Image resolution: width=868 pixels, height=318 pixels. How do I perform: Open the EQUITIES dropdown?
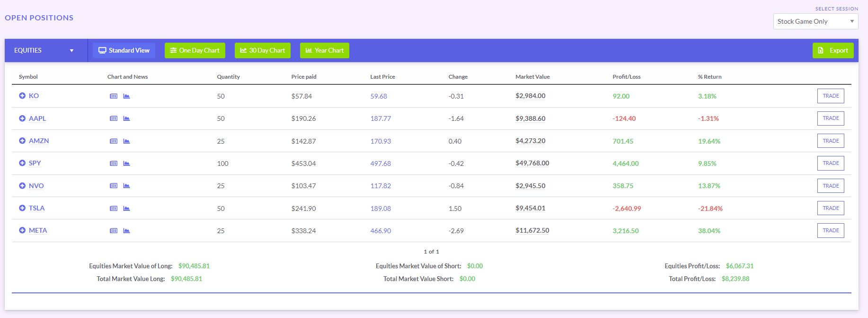(x=46, y=50)
